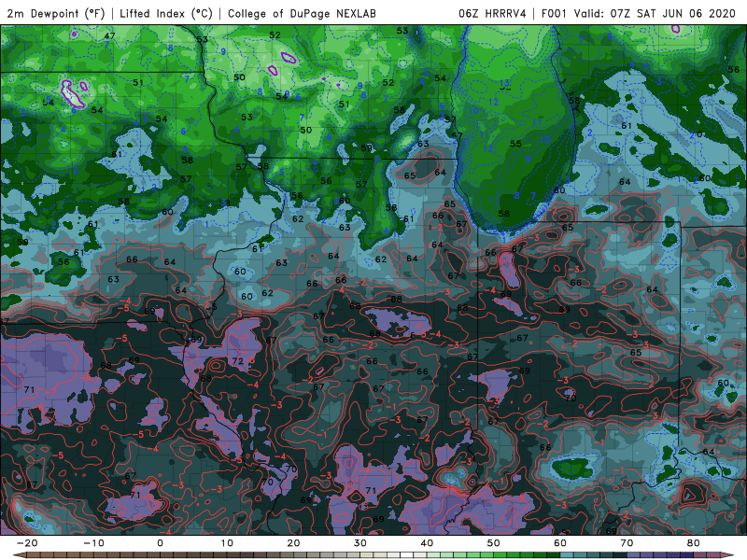The height and width of the screenshot is (560, 747).
Task: Click the 10 tick label on colorbar
Action: point(227,543)
